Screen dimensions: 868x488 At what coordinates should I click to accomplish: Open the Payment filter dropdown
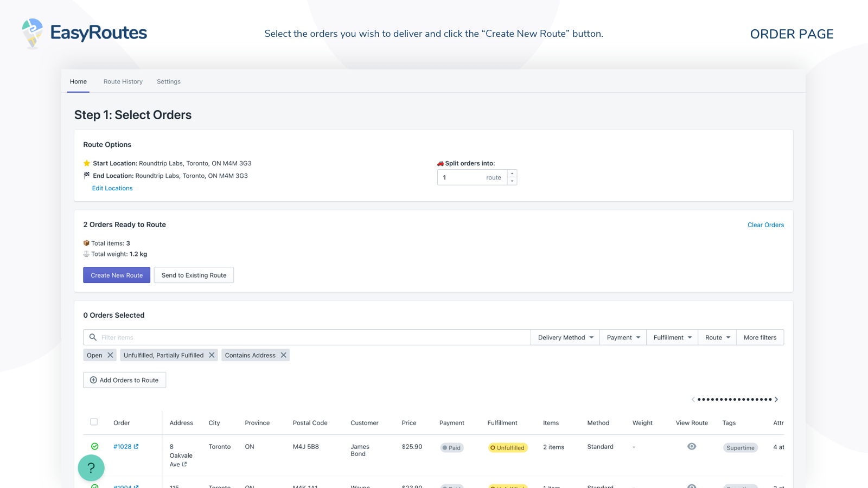tap(623, 337)
